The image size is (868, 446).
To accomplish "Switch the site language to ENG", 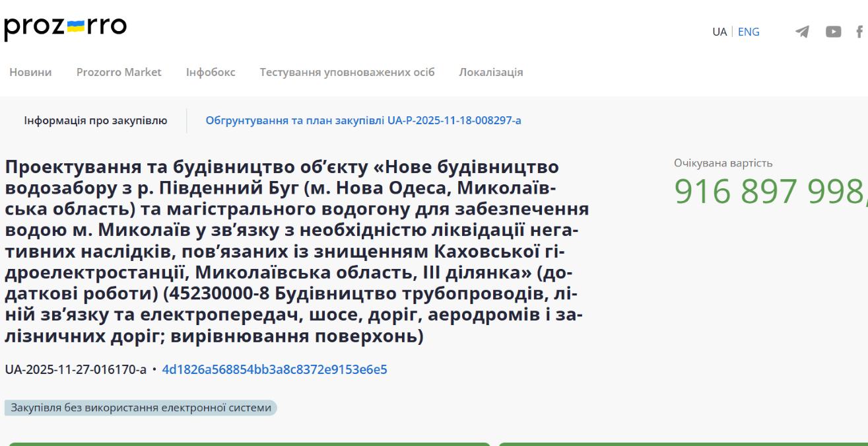I will coord(749,32).
